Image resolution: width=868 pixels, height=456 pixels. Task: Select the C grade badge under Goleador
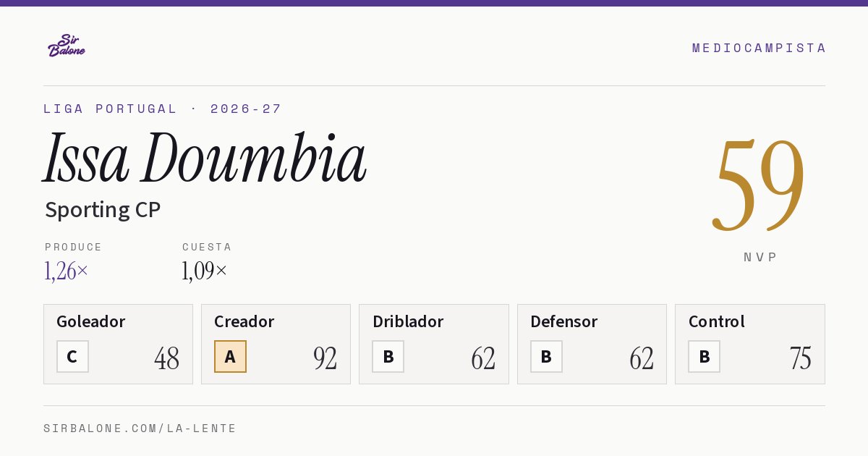pos(72,356)
